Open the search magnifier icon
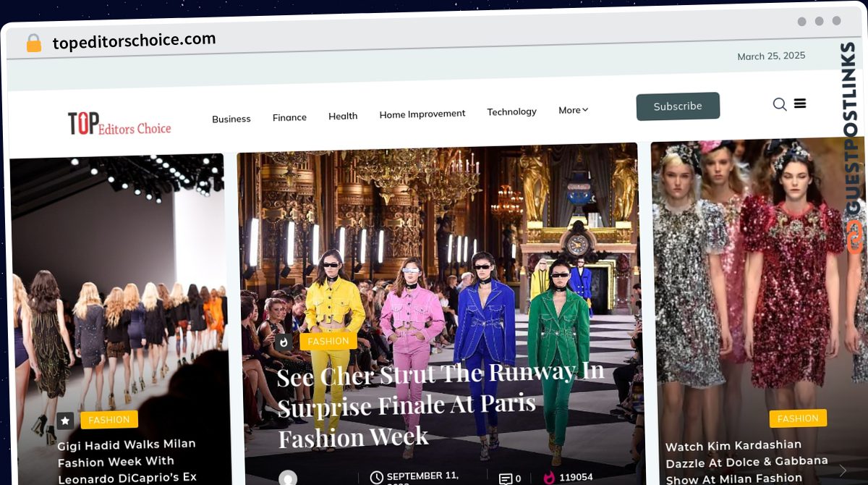The image size is (868, 485). (x=780, y=104)
